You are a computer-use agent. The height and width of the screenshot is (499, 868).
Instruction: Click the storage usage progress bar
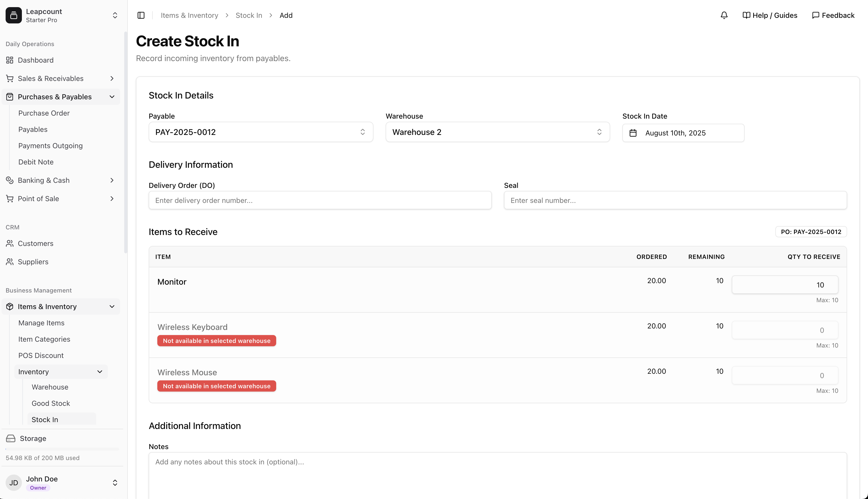pos(62,449)
